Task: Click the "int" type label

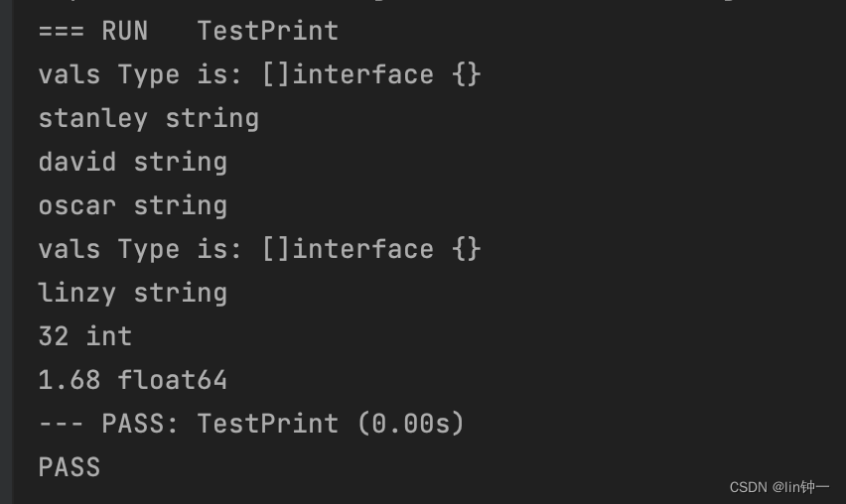Action: point(108,336)
